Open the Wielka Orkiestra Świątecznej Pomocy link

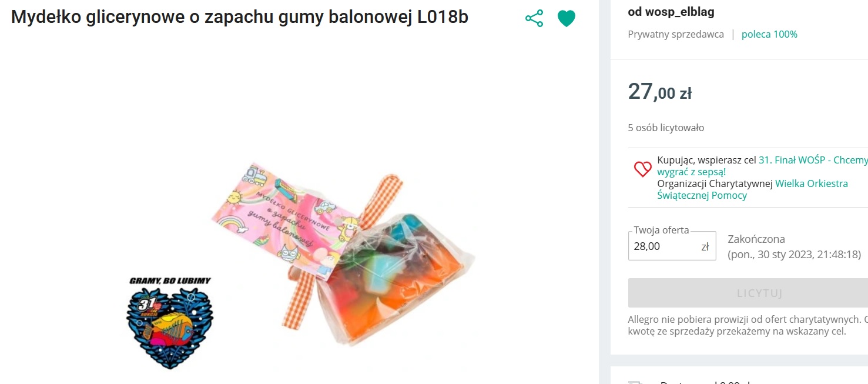(x=753, y=189)
